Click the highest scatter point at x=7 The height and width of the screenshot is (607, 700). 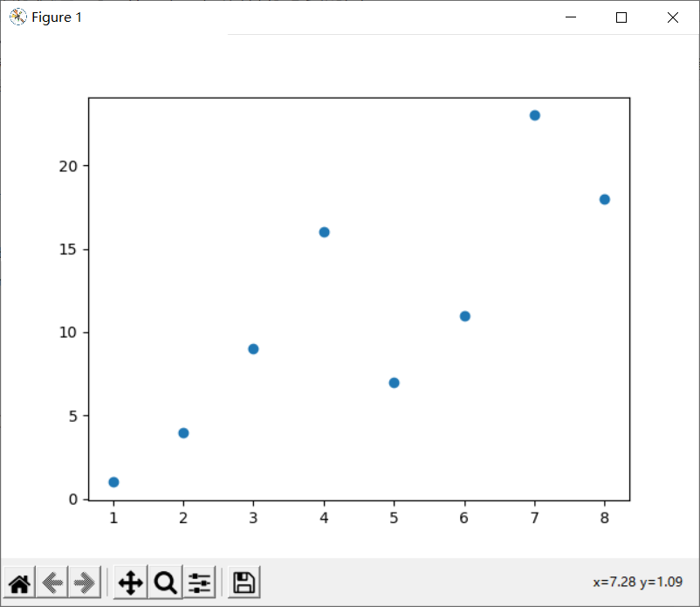[535, 115]
